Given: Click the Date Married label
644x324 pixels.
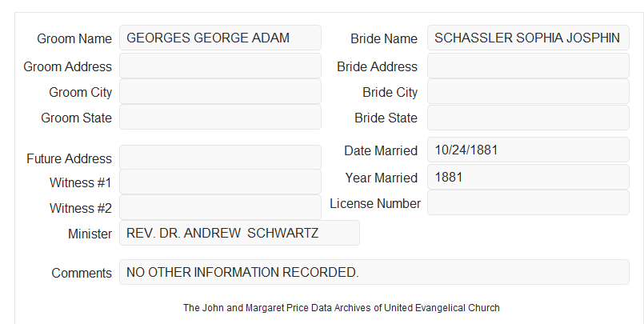Looking at the screenshot, I should [381, 150].
